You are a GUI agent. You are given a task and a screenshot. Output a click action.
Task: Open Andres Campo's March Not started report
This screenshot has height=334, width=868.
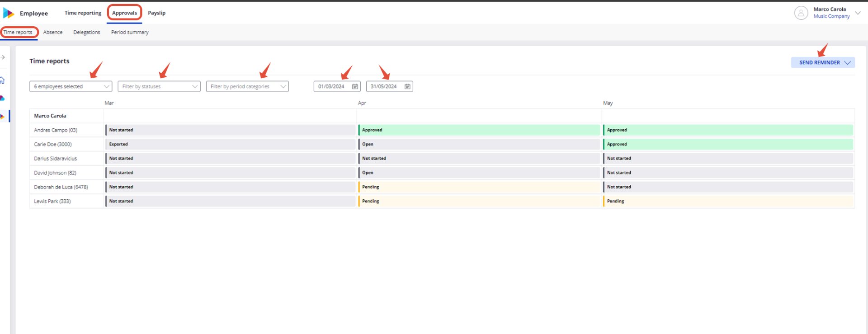tap(231, 130)
